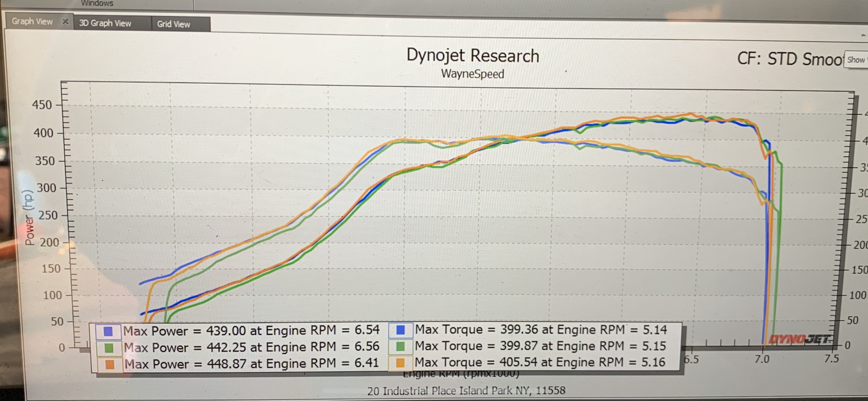Select 'Max Power = 439.00 at Engine RPM = 6.54'
868x401 pixels.
click(251, 331)
